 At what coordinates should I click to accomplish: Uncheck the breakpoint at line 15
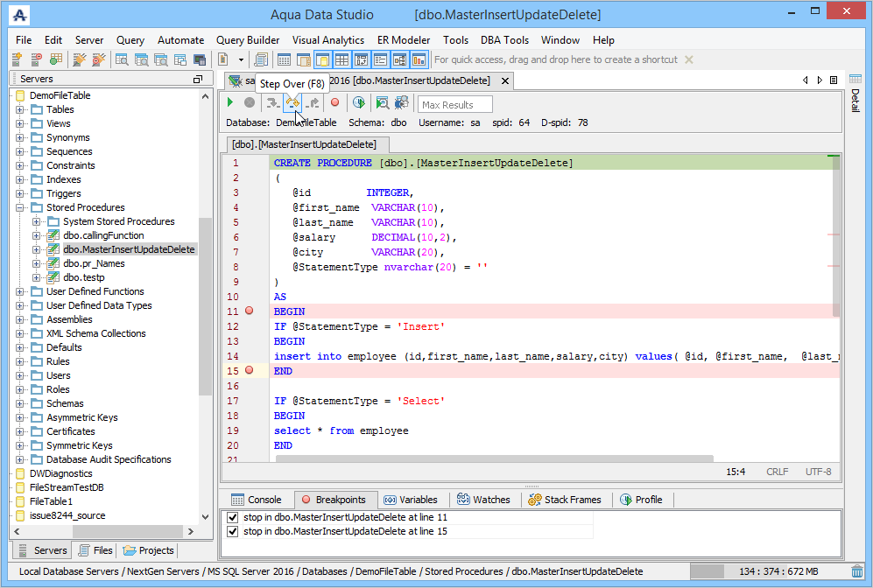[x=232, y=531]
